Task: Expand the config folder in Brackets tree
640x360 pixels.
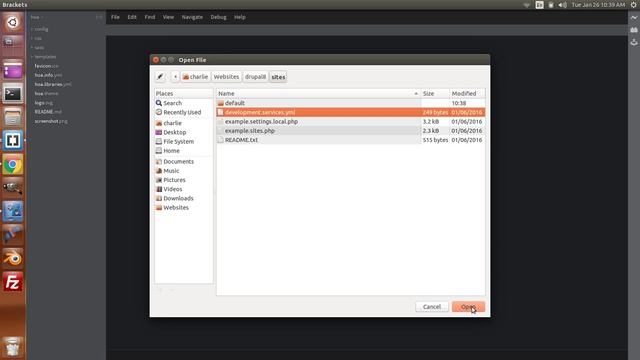Action: [x=40, y=29]
